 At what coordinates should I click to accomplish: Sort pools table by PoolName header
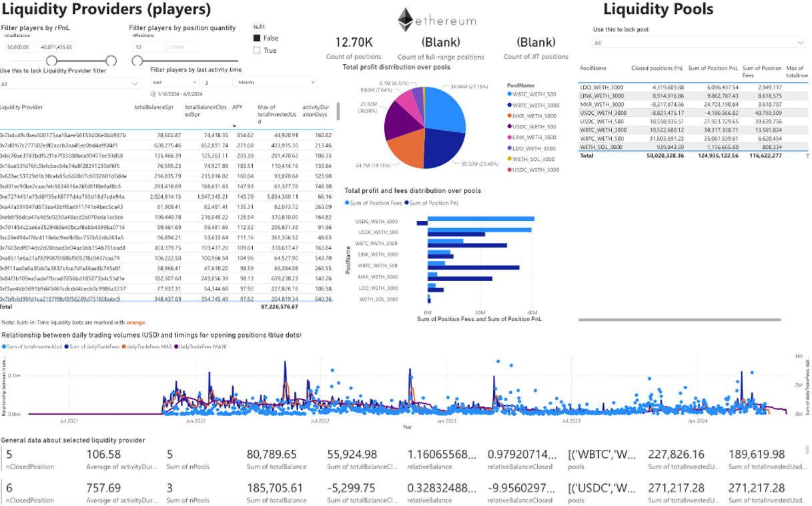(x=593, y=68)
